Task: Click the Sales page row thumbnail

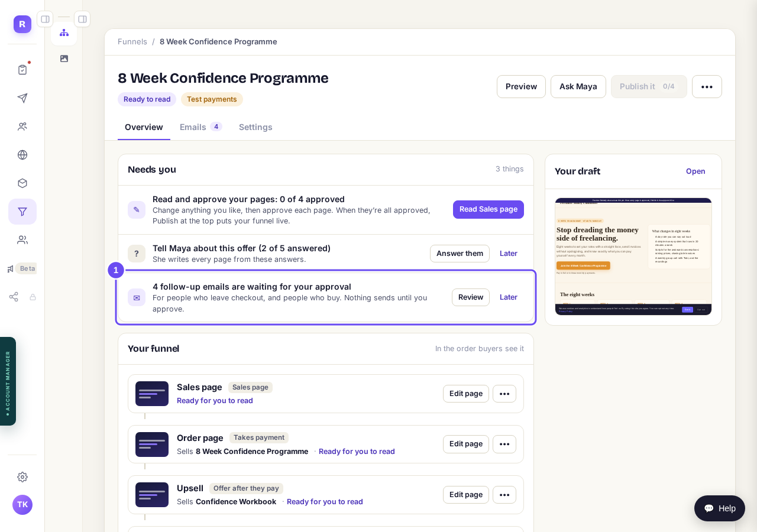Action: tap(152, 394)
